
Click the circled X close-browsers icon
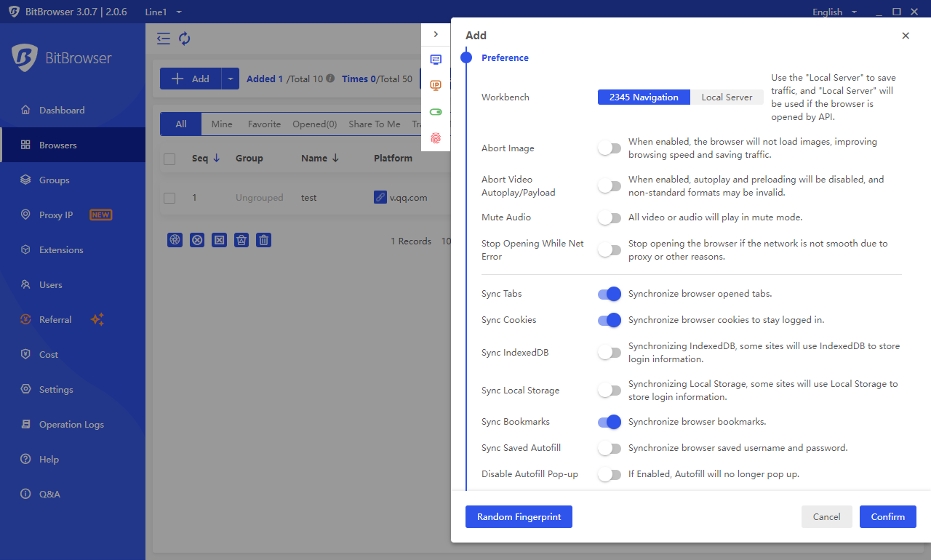pyautogui.click(x=197, y=240)
